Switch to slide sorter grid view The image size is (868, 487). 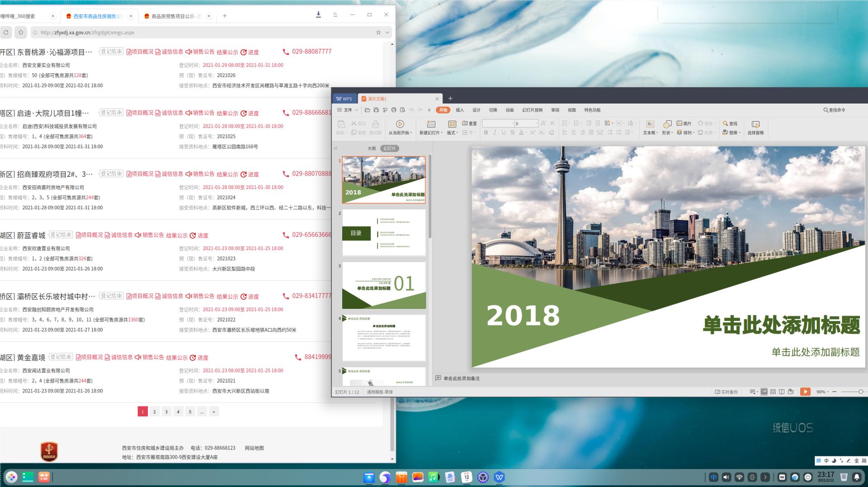point(773,392)
